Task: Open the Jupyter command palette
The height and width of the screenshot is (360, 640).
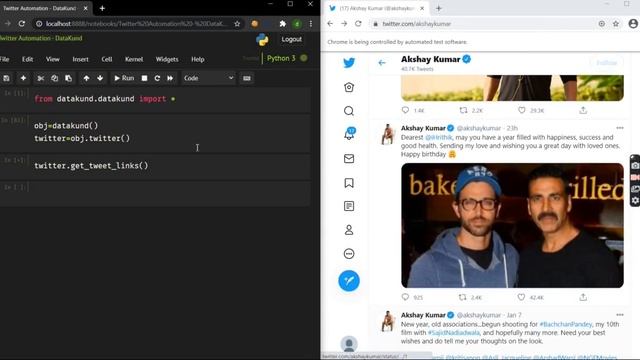Action: point(247,78)
